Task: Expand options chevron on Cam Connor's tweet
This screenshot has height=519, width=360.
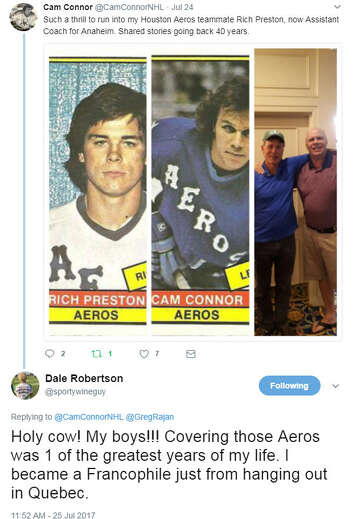Action: pyautogui.click(x=337, y=7)
